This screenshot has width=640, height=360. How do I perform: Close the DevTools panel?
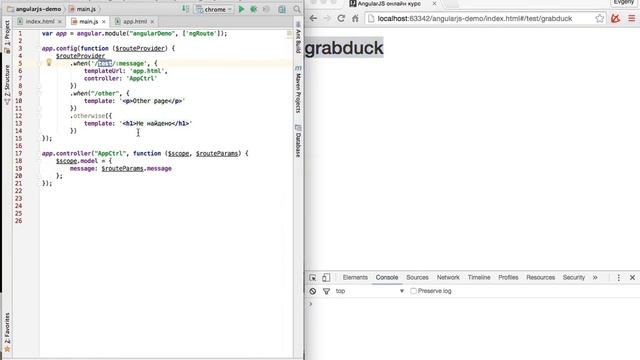[x=632, y=278]
